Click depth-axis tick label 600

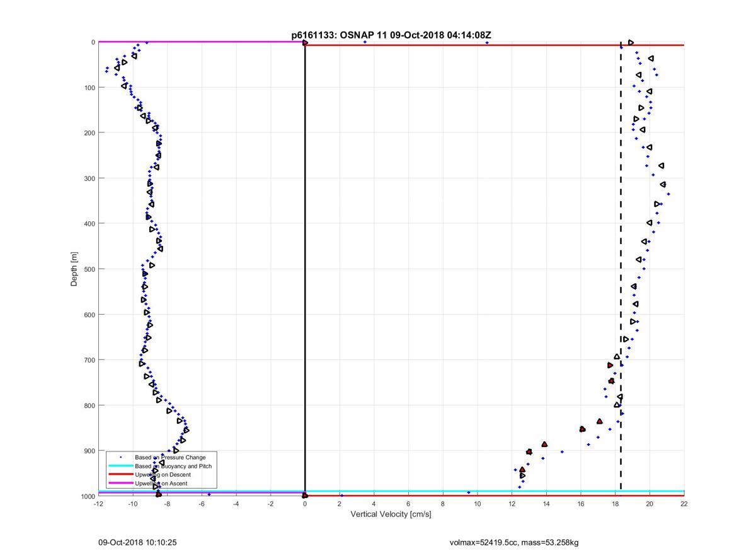89,315
